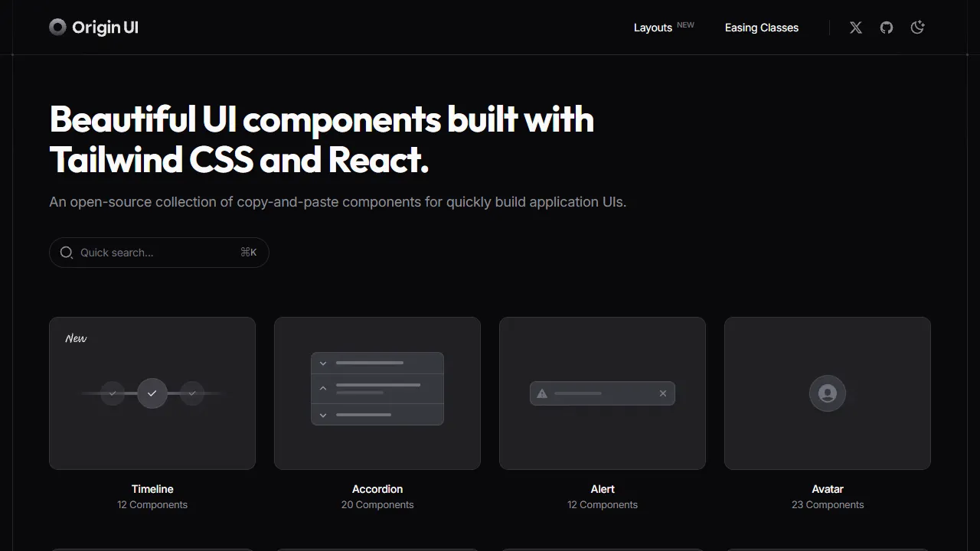Click the '20 Components' text

[x=377, y=505]
